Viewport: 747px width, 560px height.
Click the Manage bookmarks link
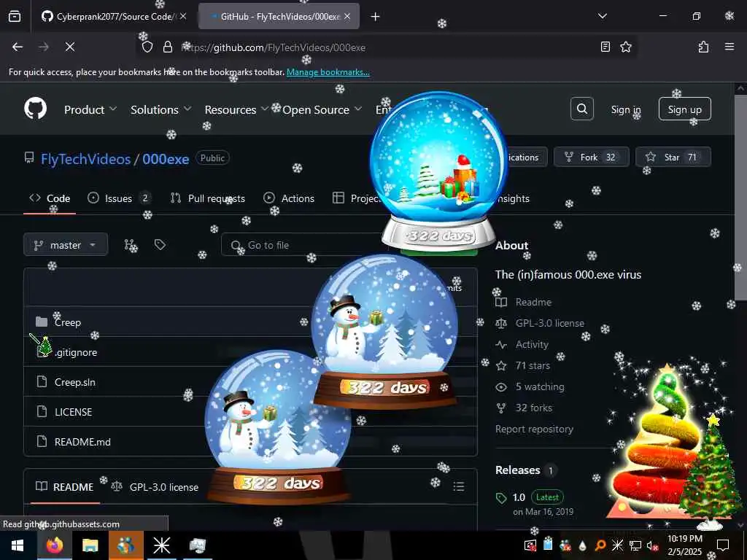click(x=328, y=72)
